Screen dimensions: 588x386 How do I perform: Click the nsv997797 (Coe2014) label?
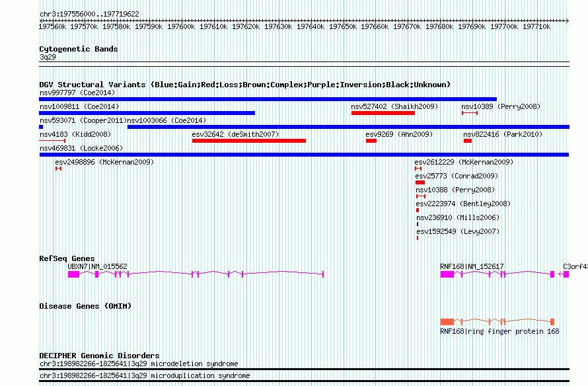coord(77,93)
